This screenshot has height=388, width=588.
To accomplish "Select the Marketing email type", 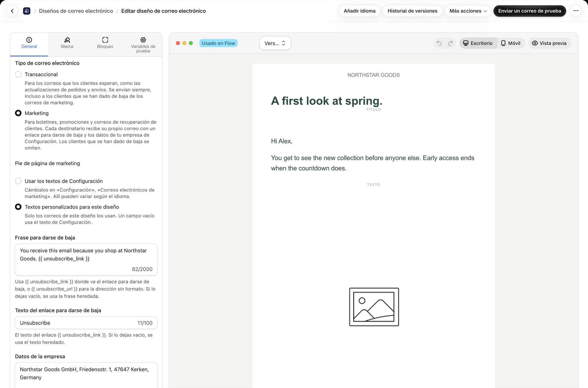I will coord(18,113).
